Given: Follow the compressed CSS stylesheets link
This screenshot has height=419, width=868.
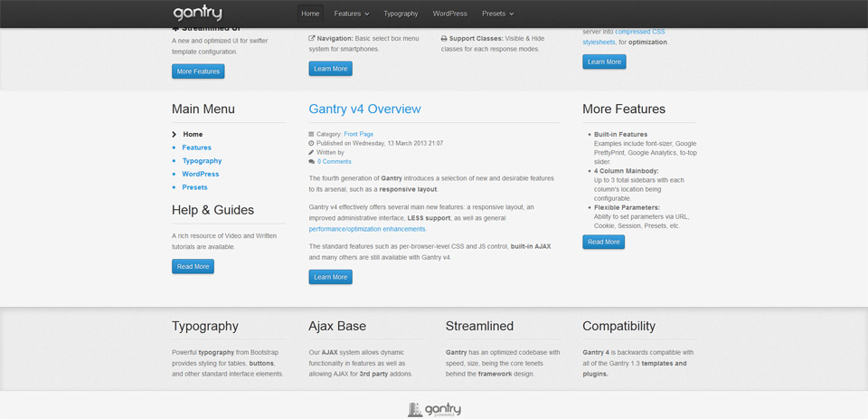Looking at the screenshot, I should (x=623, y=36).
